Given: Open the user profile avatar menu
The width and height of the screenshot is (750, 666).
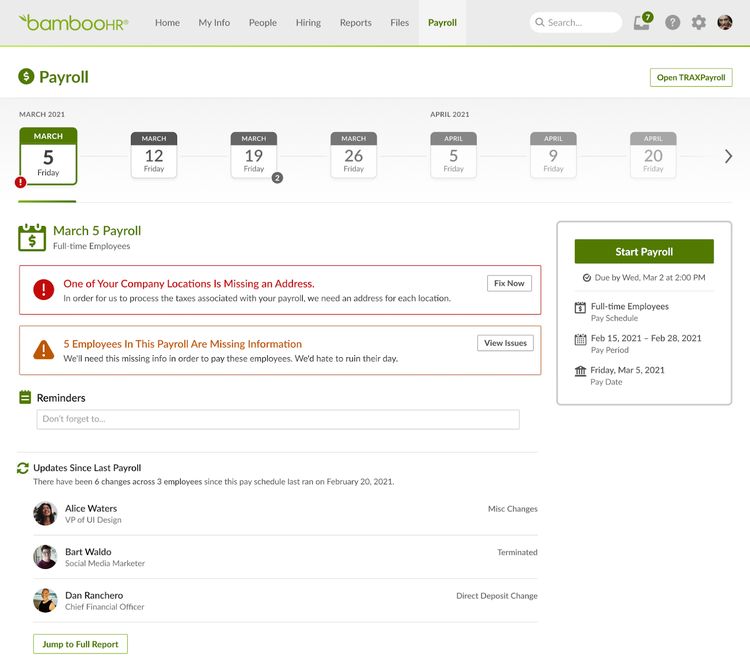Looking at the screenshot, I should coord(725,22).
